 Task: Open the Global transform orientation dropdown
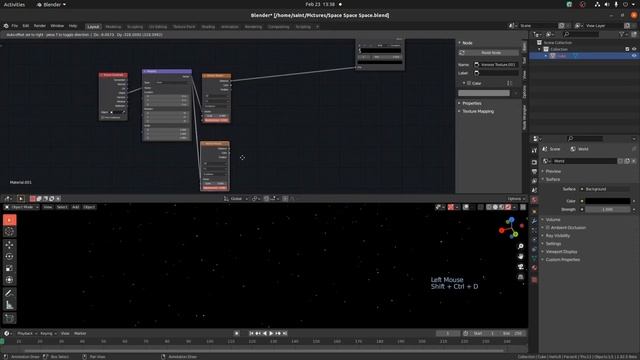pyautogui.click(x=236, y=199)
